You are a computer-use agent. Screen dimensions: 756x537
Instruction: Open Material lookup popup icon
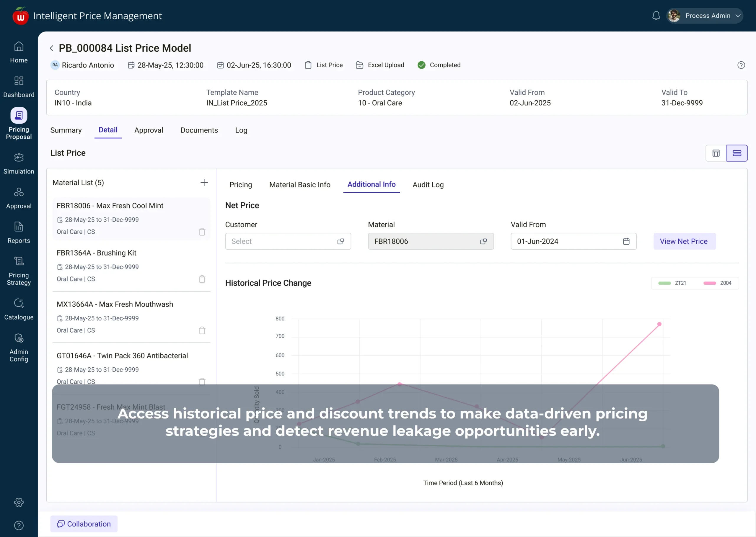(483, 241)
